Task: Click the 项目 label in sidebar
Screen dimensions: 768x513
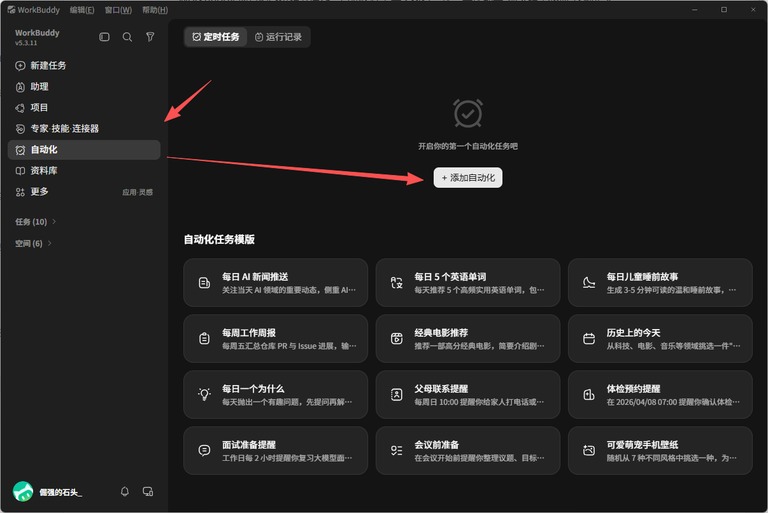Action: coord(39,108)
